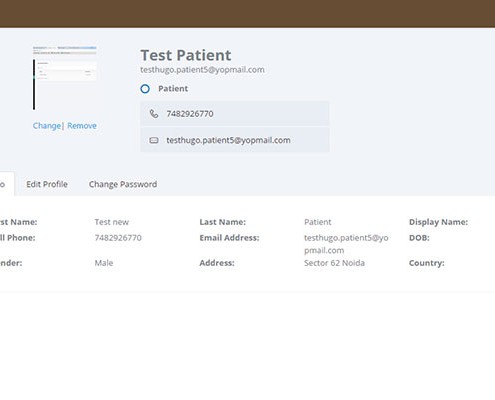Click the phone icon beside 7482926770
Image resolution: width=495 pixels, height=400 pixels.
[154, 114]
